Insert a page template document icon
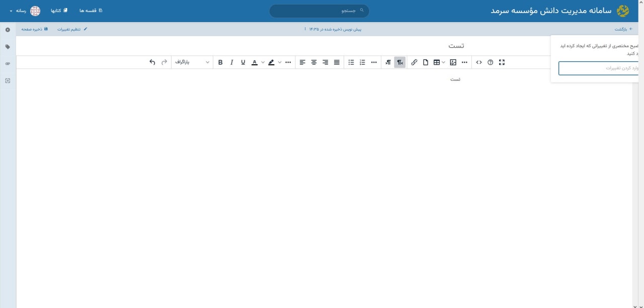Viewport: 644px width, 308px height. pyautogui.click(x=426, y=62)
